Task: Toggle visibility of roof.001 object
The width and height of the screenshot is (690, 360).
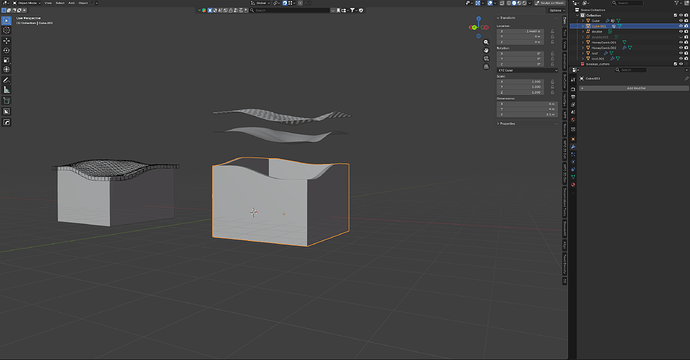Action: (x=681, y=59)
